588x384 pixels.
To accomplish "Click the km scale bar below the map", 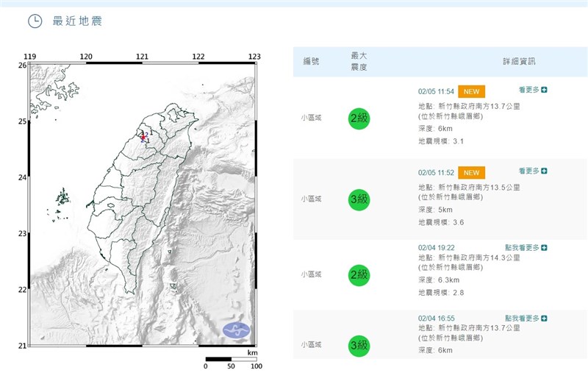I will [231, 360].
